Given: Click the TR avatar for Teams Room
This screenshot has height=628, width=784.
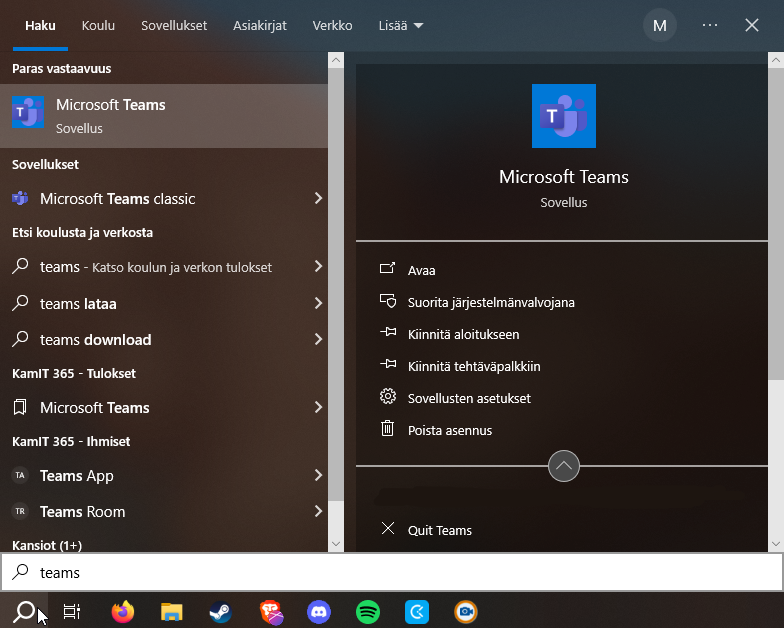Looking at the screenshot, I should coord(20,511).
